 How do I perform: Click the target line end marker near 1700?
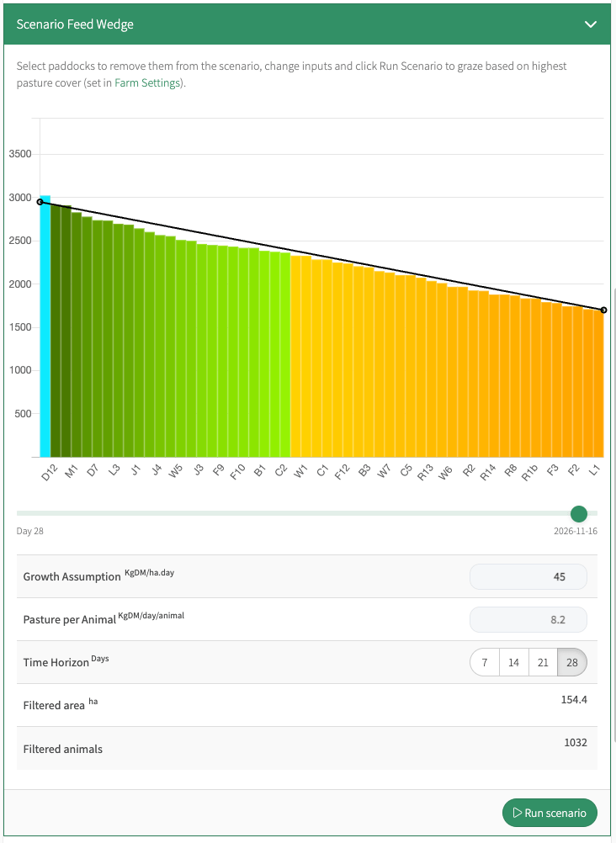(x=603, y=310)
